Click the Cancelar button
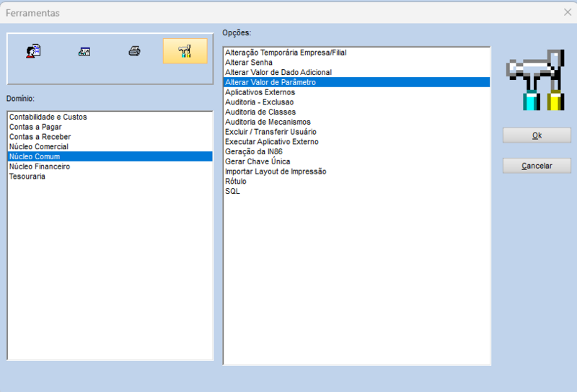 click(537, 166)
